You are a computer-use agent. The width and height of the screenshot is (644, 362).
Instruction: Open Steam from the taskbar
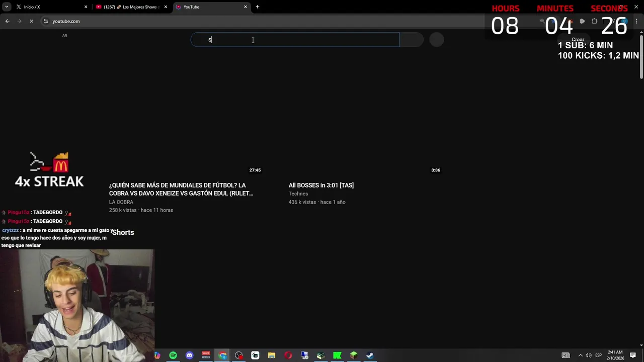tap(370, 355)
